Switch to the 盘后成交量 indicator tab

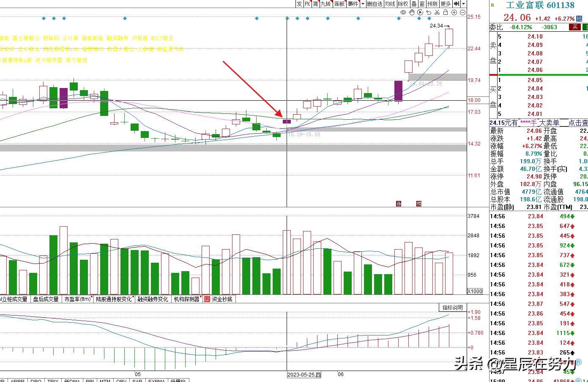[x=46, y=299]
